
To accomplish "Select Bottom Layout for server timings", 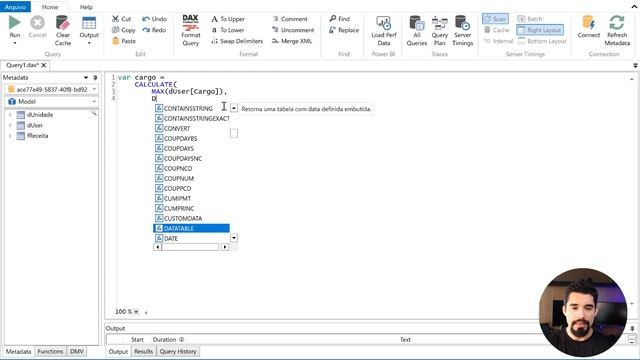I will (x=542, y=41).
